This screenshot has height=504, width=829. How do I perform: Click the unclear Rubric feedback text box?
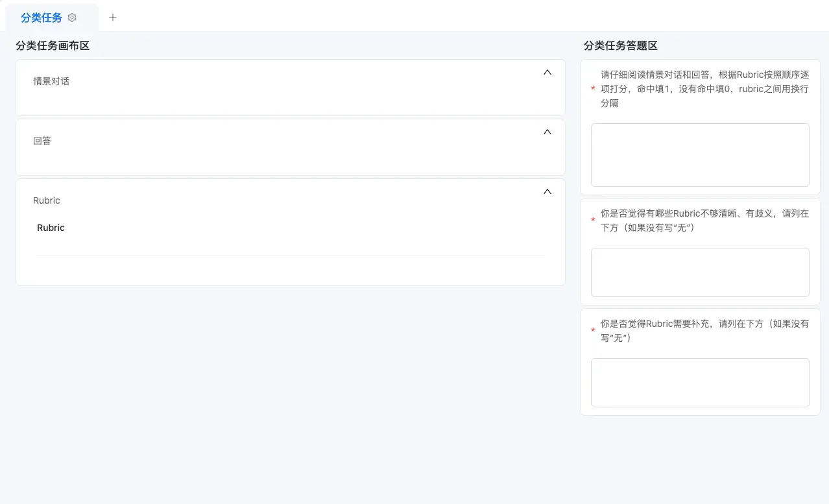click(700, 272)
